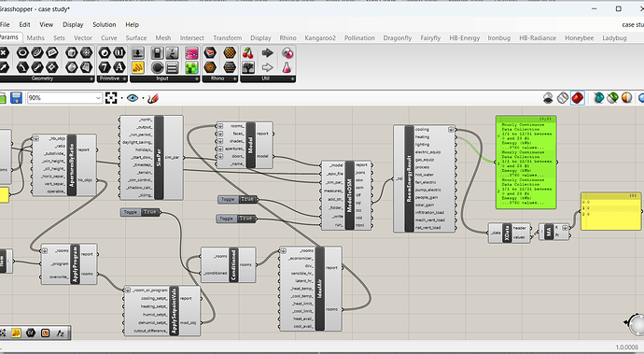
Task: Pick the Box geometry parameter icon
Action: 72,52
